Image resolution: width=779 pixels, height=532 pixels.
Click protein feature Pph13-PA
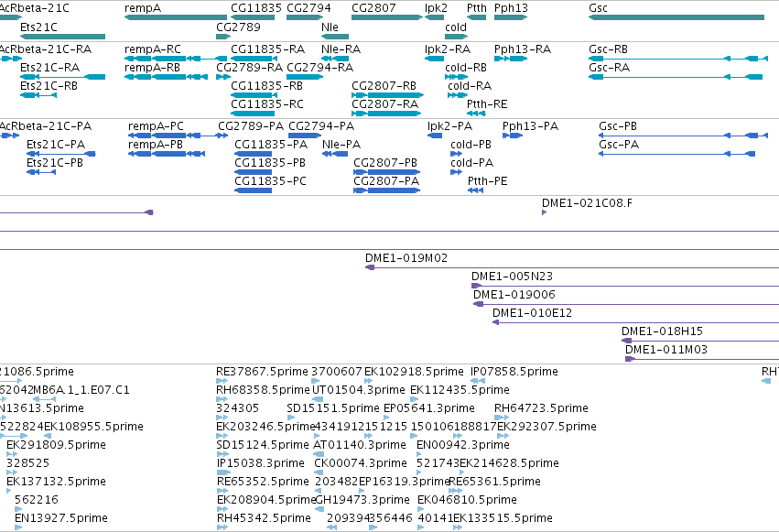[513, 136]
